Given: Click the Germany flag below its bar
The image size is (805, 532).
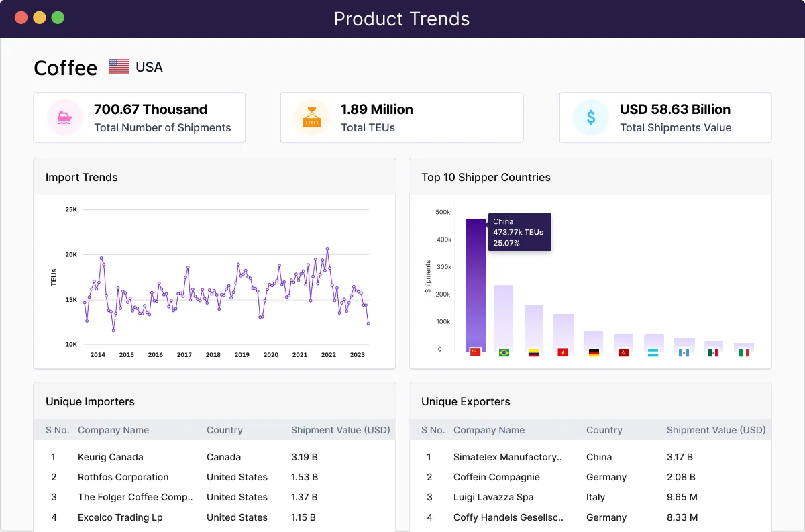Looking at the screenshot, I should tap(594, 351).
